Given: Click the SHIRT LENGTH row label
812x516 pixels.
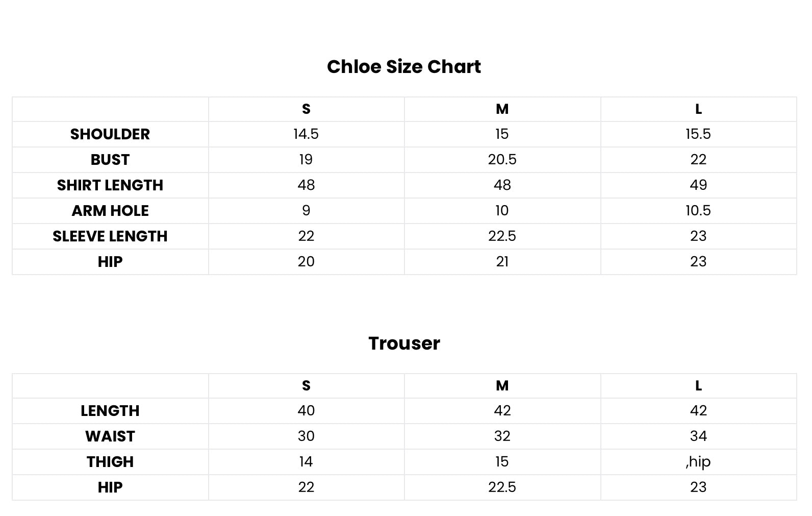Looking at the screenshot, I should [x=110, y=185].
